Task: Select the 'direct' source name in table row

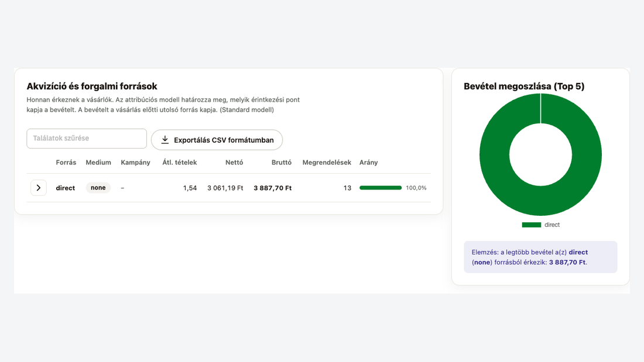Action: coord(66,188)
